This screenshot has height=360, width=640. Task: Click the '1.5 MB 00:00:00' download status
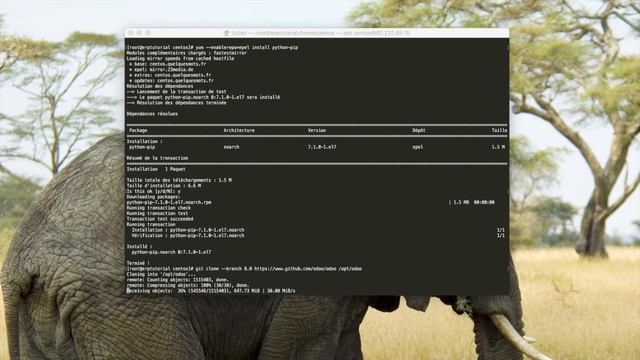pyautogui.click(x=472, y=202)
